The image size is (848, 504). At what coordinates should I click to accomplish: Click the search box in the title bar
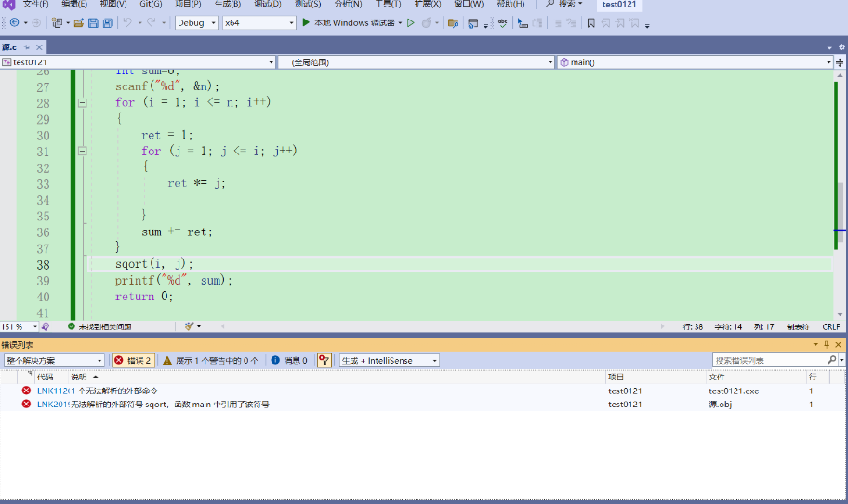(564, 5)
